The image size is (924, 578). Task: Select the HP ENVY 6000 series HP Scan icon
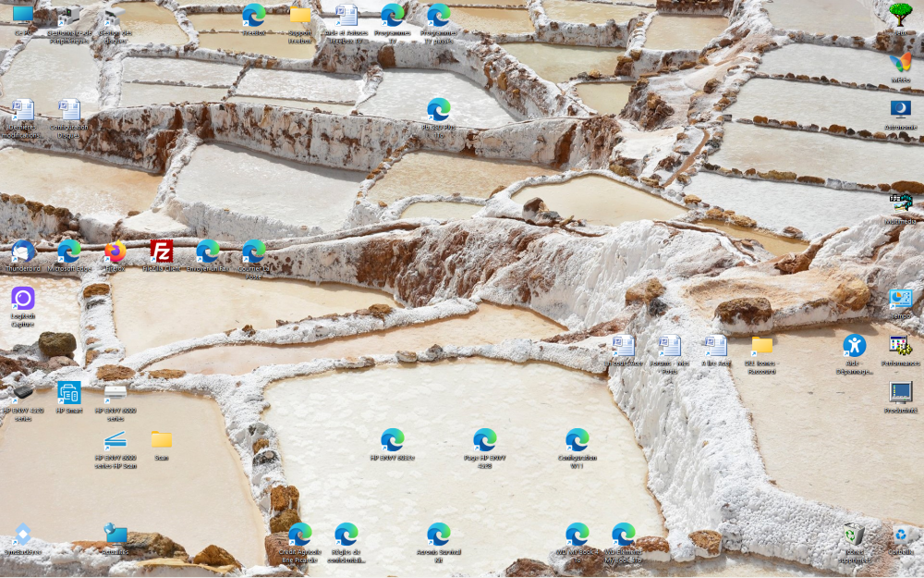pyautogui.click(x=115, y=439)
